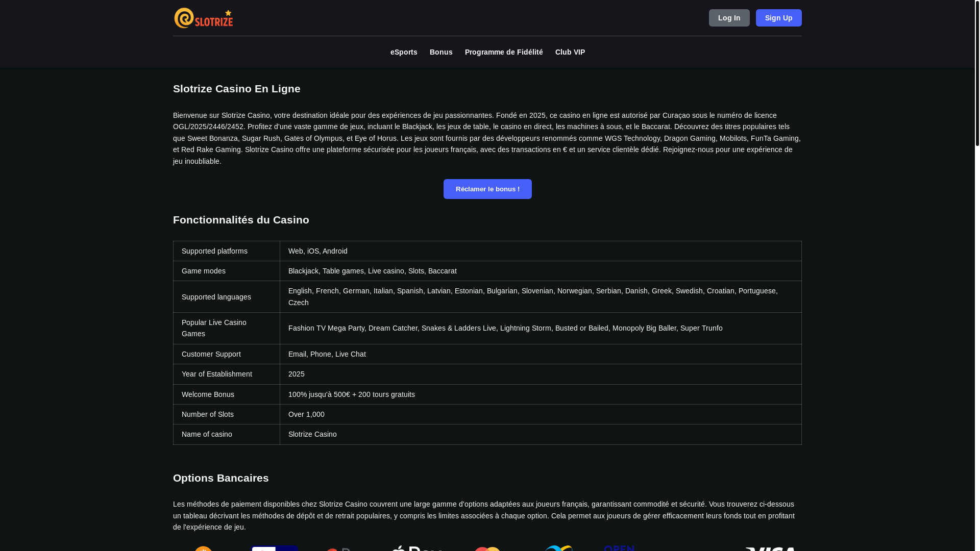
Task: Select the Game modes row label
Action: [x=203, y=271]
